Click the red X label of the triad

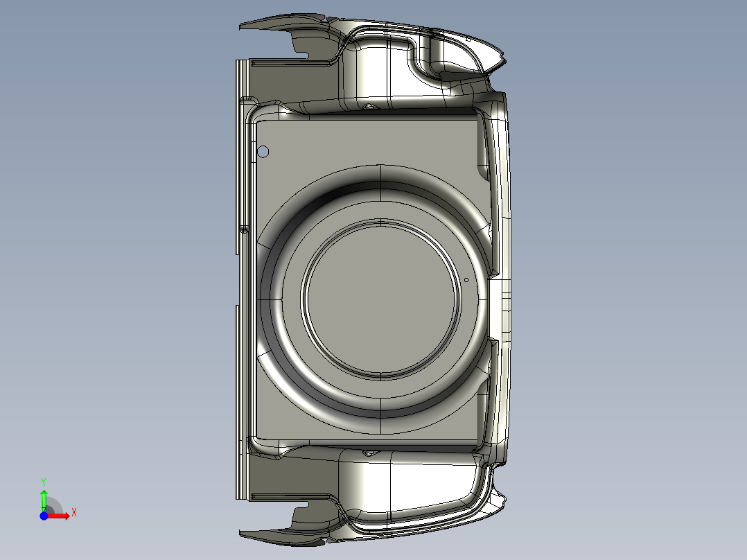click(x=73, y=513)
